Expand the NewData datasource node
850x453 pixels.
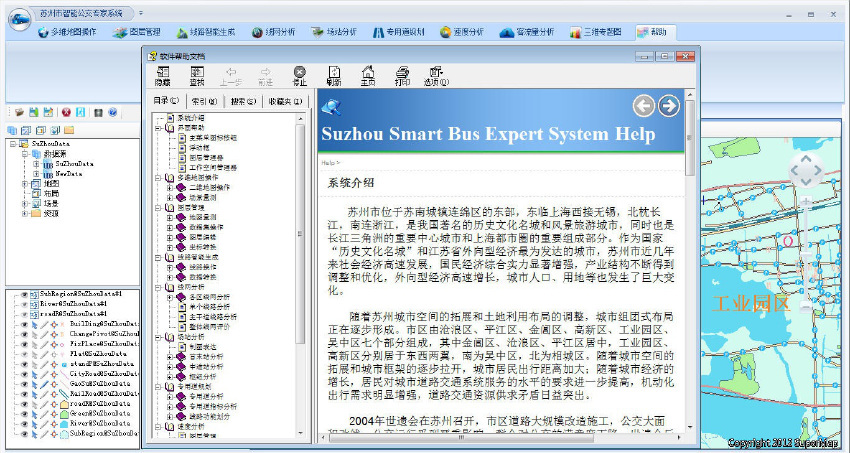[36, 174]
